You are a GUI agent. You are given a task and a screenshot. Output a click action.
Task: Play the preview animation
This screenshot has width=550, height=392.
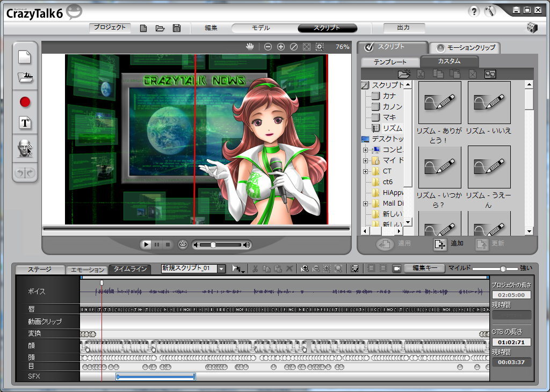[x=146, y=244]
